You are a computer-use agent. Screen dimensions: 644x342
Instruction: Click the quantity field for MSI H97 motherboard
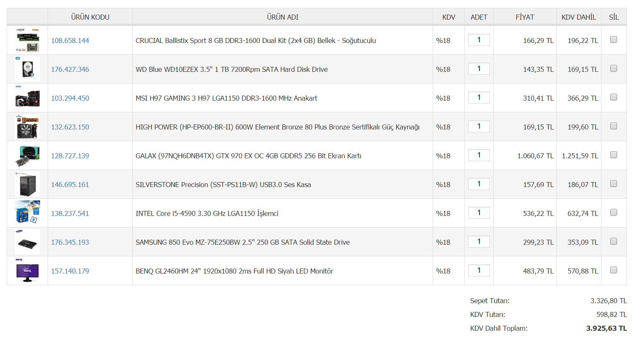[x=479, y=97]
